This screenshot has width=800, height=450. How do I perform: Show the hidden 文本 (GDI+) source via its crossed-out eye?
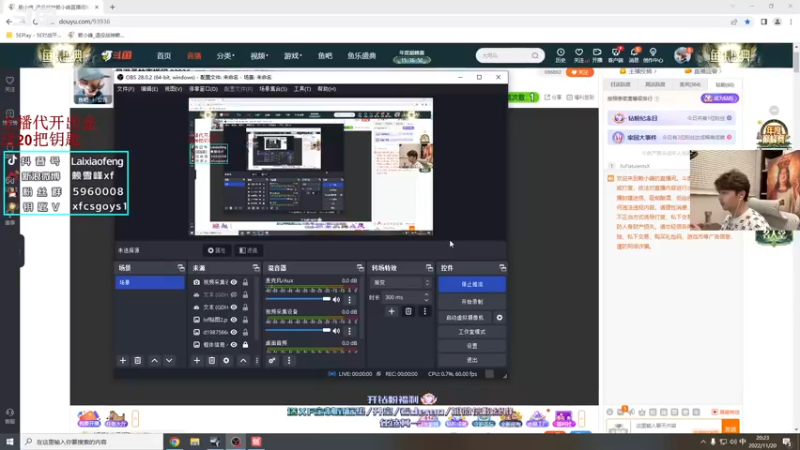pos(234,295)
